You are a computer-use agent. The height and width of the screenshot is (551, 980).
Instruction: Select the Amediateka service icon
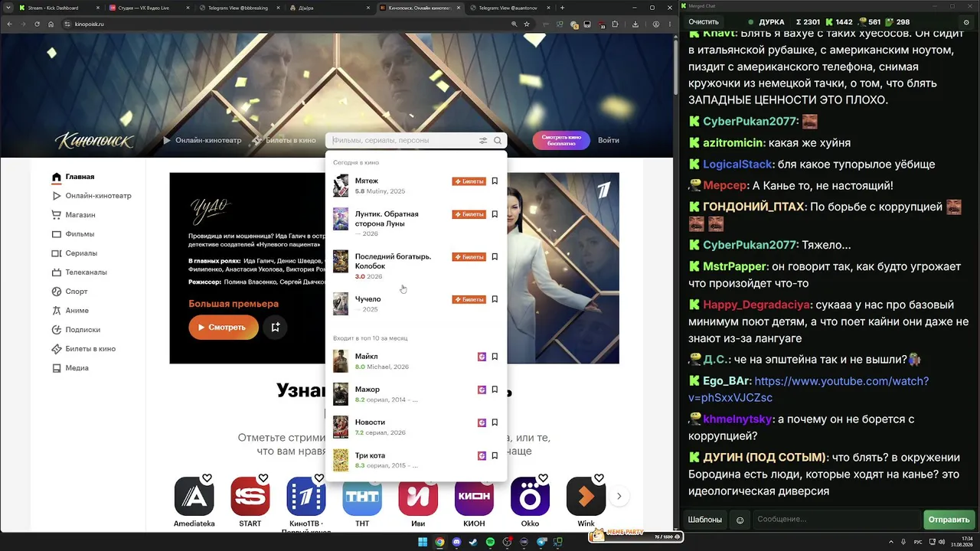click(194, 497)
